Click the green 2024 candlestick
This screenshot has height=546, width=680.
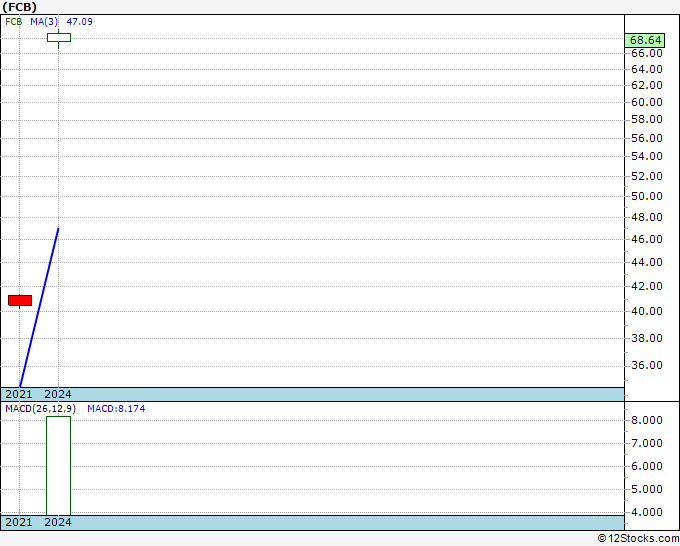pyautogui.click(x=59, y=38)
